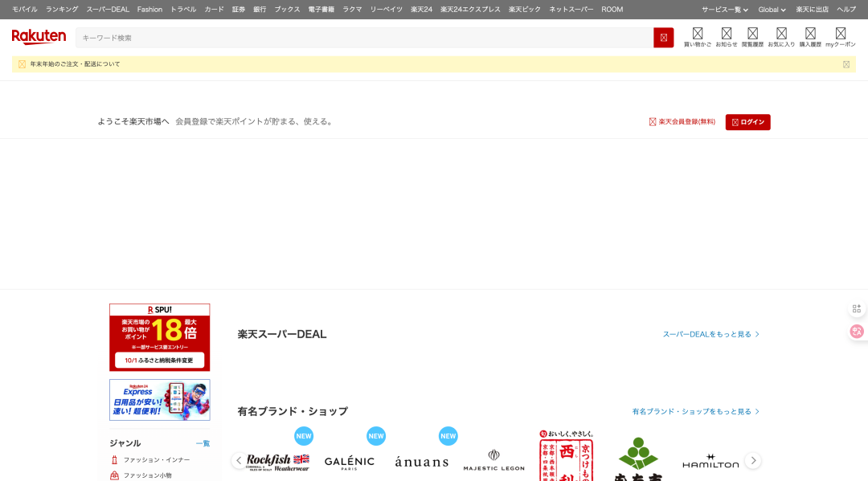
Task: Click the red ログイン button
Action: coord(747,122)
